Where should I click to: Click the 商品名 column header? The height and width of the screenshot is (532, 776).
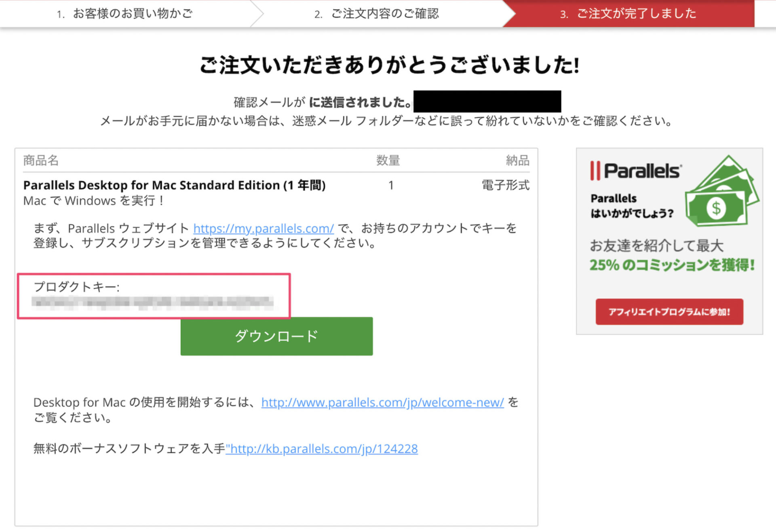tap(41, 160)
